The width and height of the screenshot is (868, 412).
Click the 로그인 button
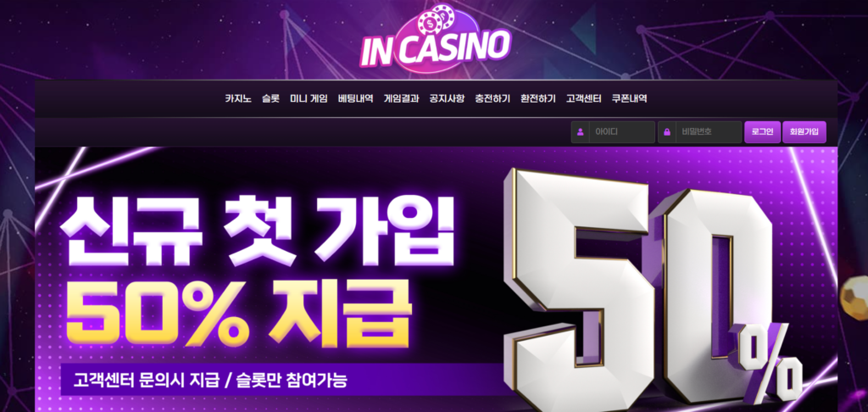pos(762,132)
